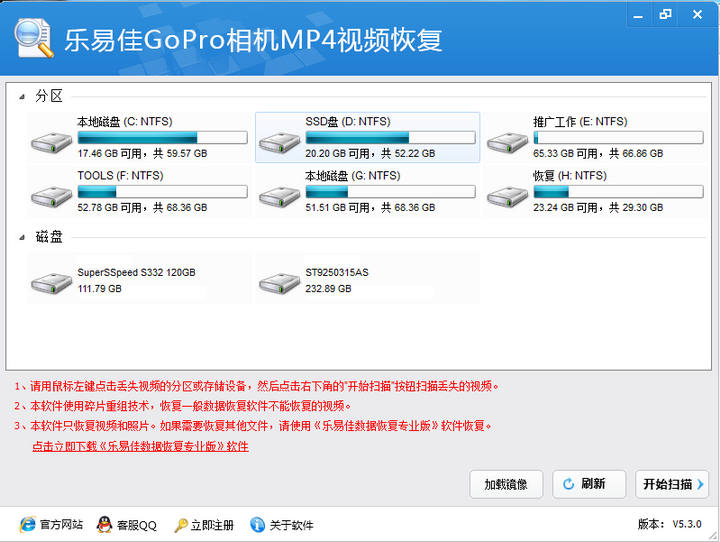Click the info icon beside 关于软件
720x542 pixels.
click(257, 524)
